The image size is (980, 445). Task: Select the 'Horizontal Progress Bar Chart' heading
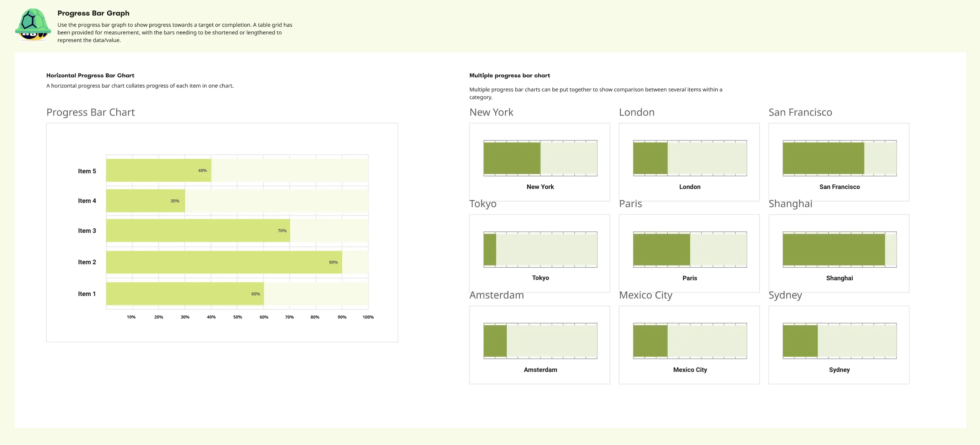click(x=90, y=75)
